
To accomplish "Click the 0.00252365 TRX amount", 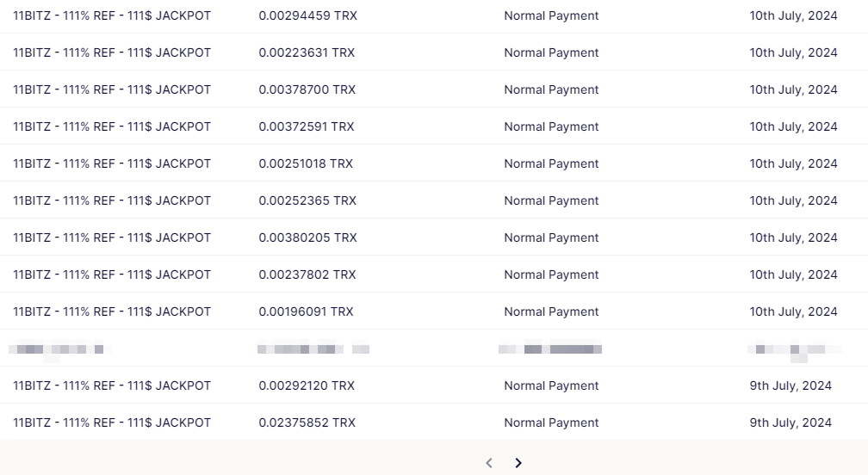I will [x=307, y=200].
